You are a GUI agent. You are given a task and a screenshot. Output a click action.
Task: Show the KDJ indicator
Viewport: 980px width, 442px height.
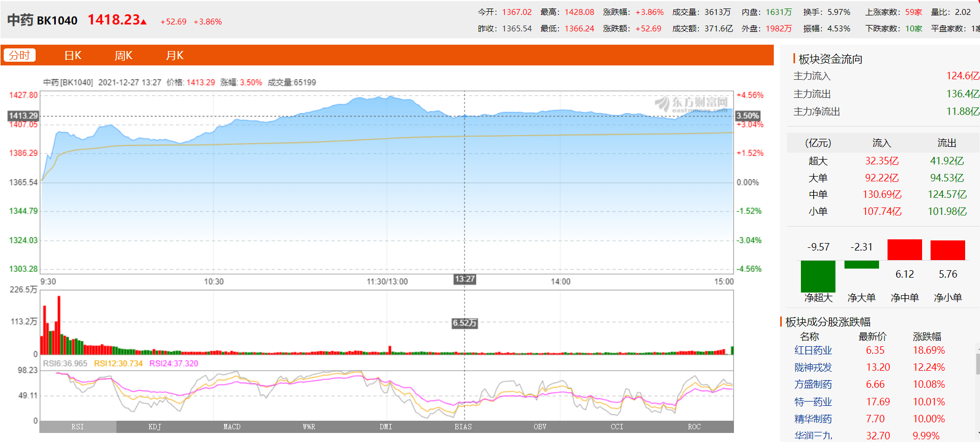[x=155, y=427]
